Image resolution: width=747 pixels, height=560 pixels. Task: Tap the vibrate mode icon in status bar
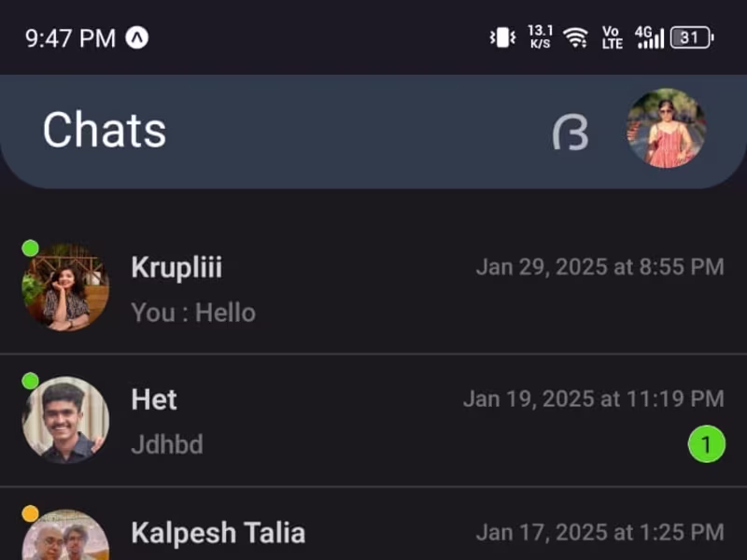pyautogui.click(x=503, y=38)
